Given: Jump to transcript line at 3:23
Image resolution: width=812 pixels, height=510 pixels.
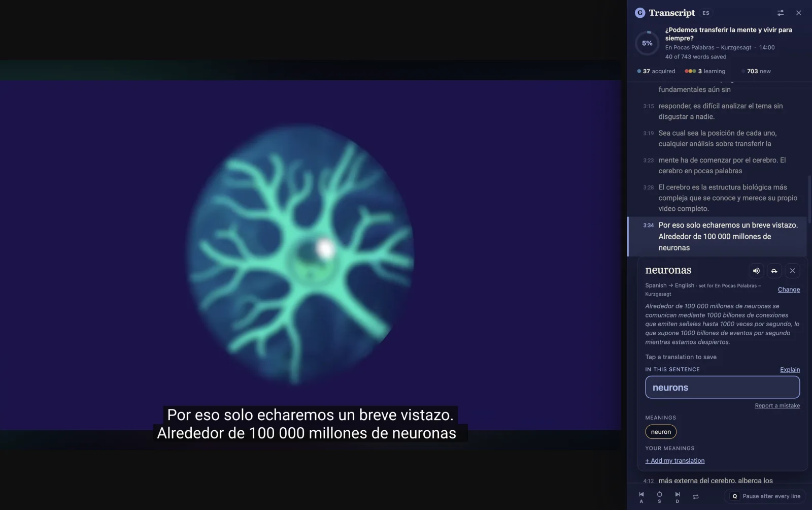Looking at the screenshot, I should [717, 165].
